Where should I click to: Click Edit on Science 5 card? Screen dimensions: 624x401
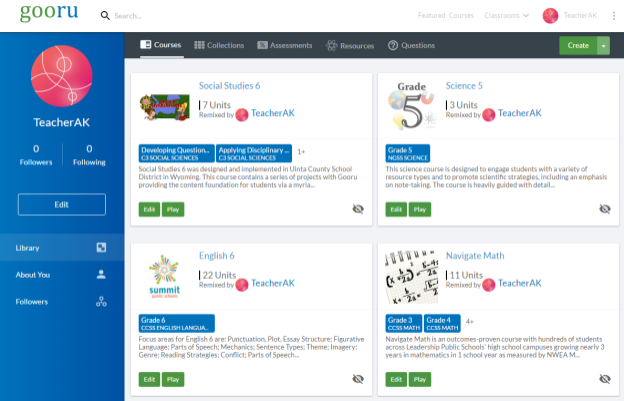coord(396,209)
